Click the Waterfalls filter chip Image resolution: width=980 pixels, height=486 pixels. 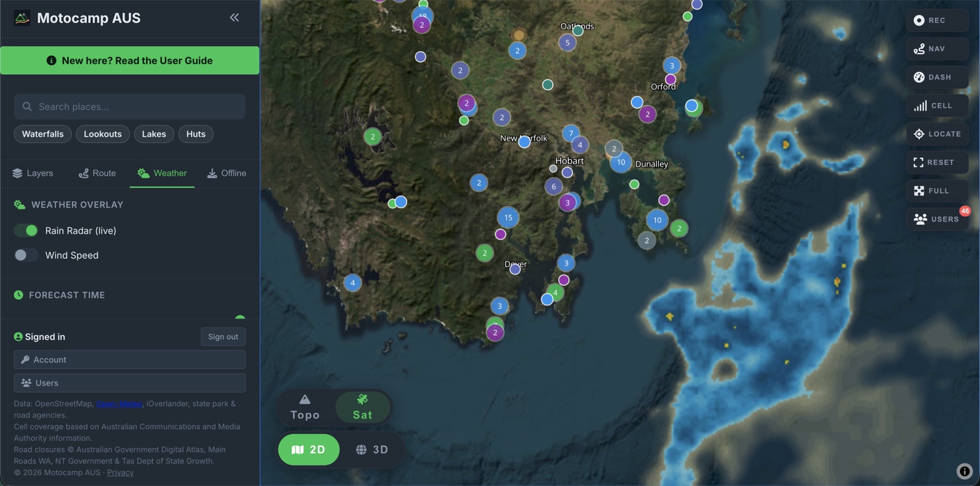pos(42,134)
